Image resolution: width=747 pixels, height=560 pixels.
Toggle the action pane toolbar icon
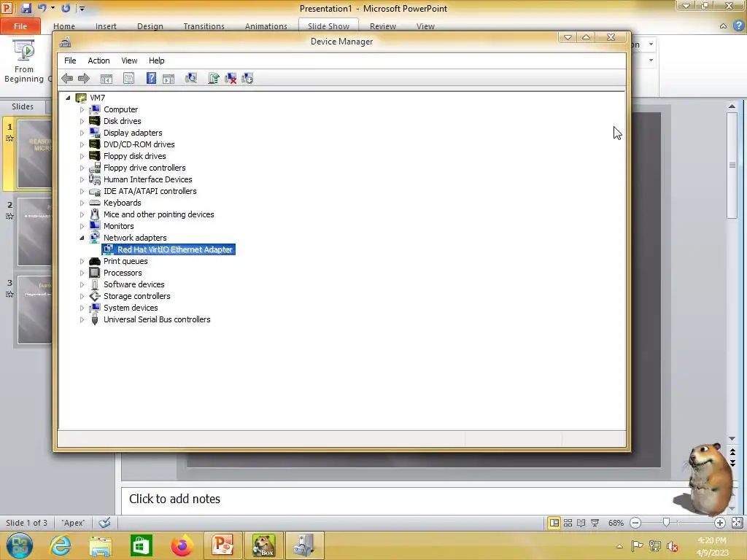pyautogui.click(x=169, y=79)
